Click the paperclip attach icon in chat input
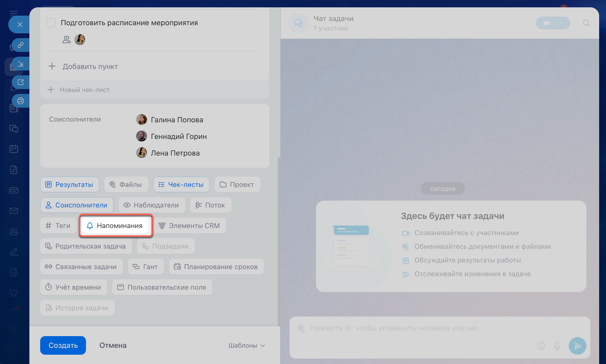 [301, 328]
